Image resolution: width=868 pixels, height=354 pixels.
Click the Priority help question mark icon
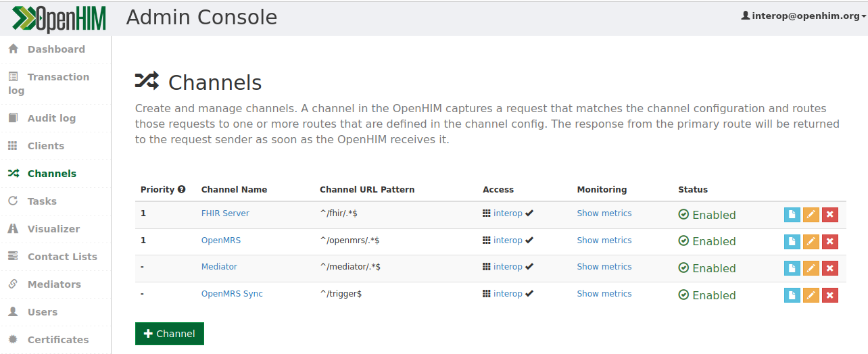click(181, 190)
